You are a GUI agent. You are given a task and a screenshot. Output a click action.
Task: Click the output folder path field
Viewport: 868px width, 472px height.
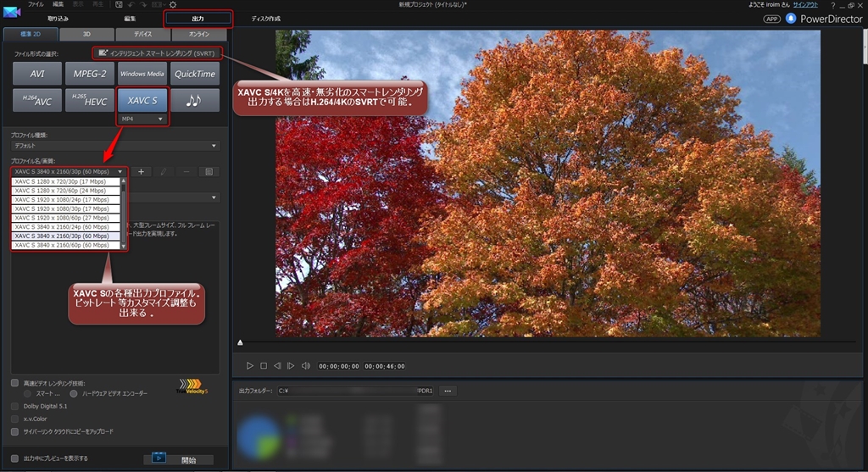pos(355,391)
